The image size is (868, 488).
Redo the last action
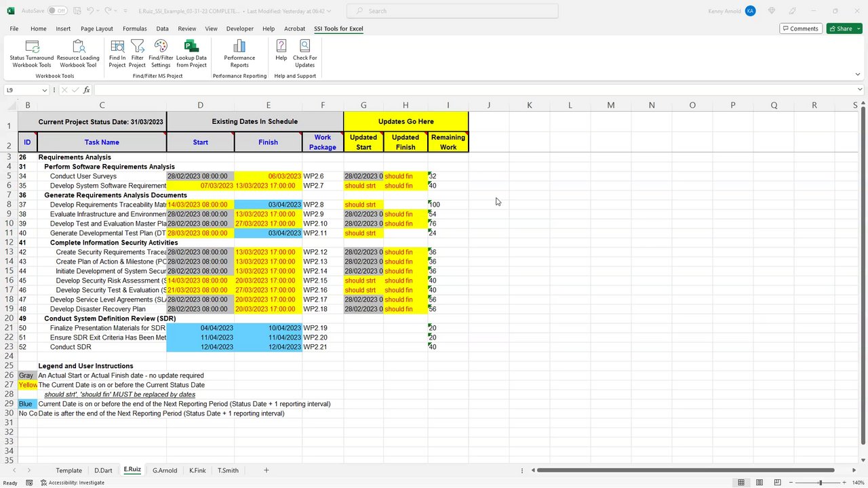coord(108,11)
